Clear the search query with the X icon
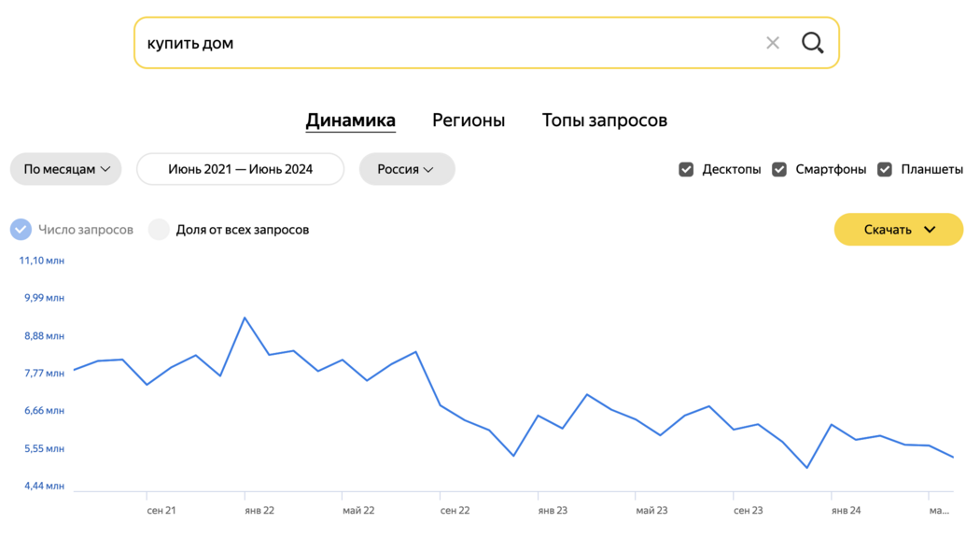 [x=773, y=43]
